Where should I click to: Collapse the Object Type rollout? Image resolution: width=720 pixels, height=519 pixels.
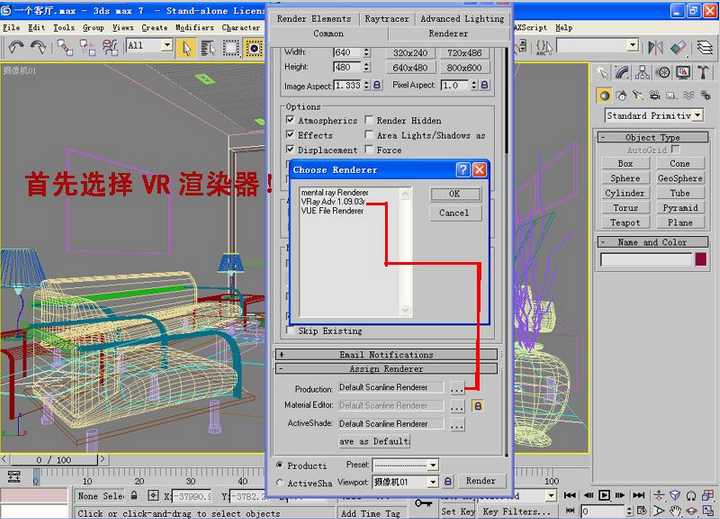click(x=652, y=137)
